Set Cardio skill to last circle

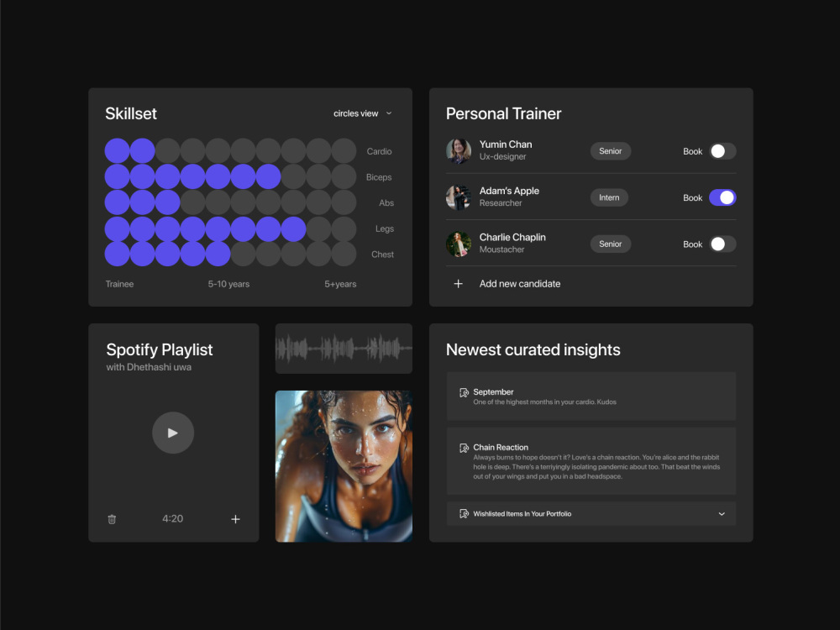coord(344,150)
